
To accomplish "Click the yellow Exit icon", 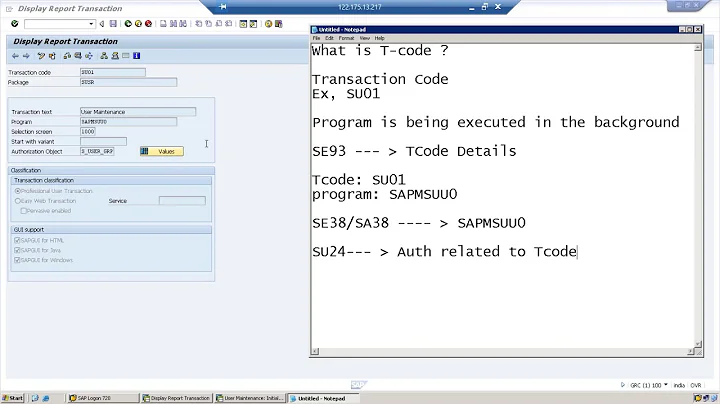I will point(138,24).
